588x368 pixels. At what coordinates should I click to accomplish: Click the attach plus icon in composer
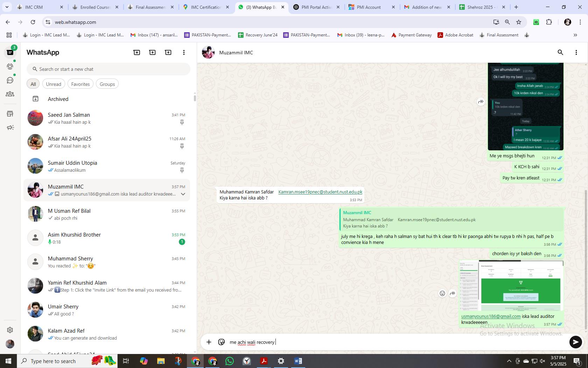[209, 342]
